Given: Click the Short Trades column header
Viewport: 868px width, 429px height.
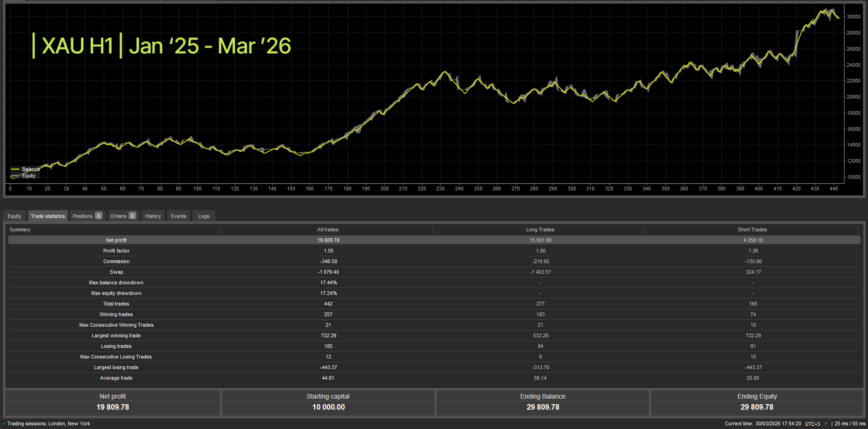Looking at the screenshot, I should tap(752, 229).
